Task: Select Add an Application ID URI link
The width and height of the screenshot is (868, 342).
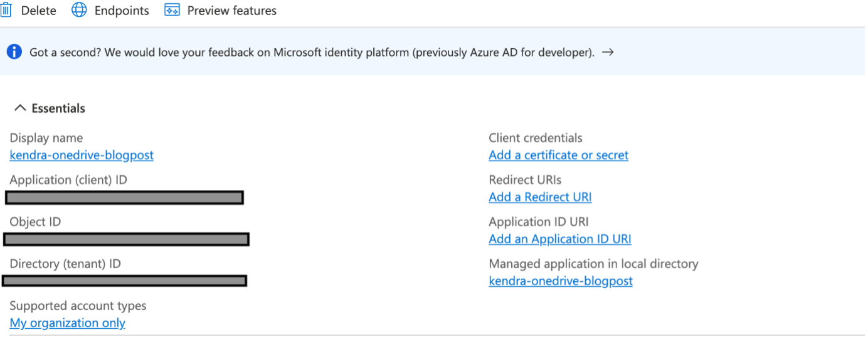Action: click(559, 239)
